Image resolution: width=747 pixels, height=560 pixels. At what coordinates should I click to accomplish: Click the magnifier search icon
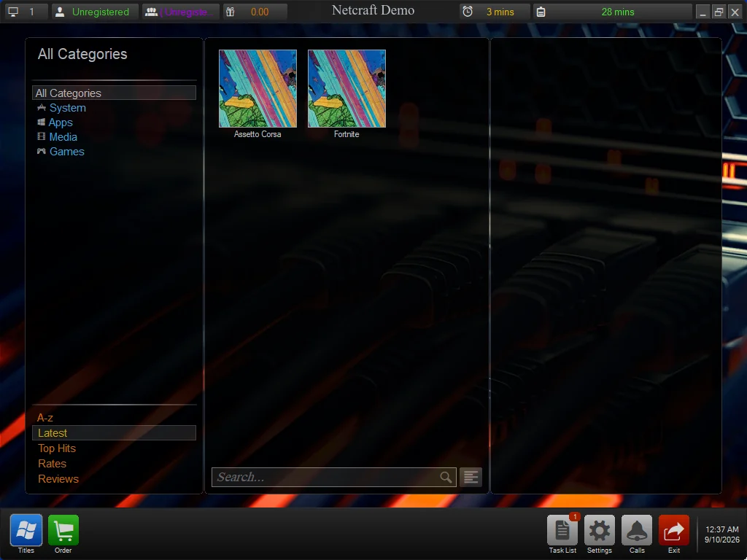tap(446, 477)
